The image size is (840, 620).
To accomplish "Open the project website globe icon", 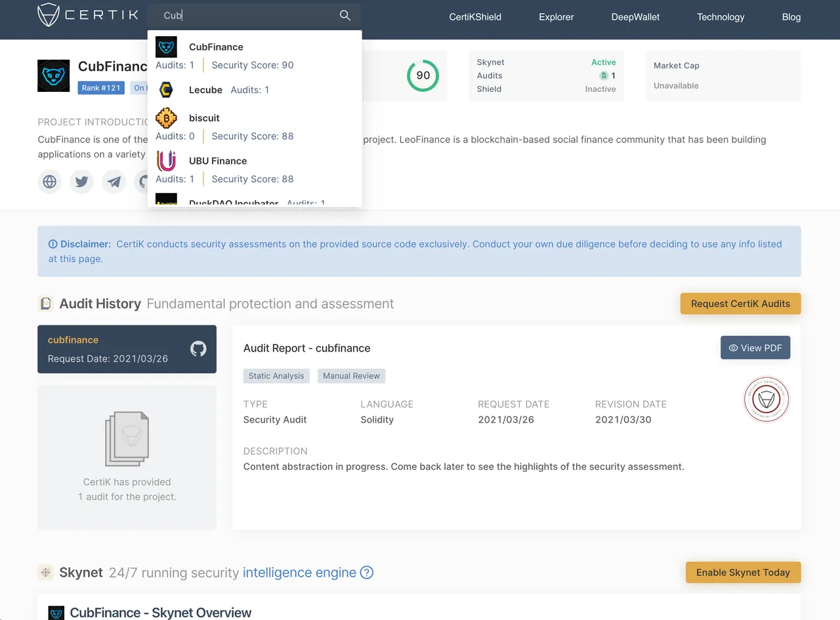I will tap(49, 181).
